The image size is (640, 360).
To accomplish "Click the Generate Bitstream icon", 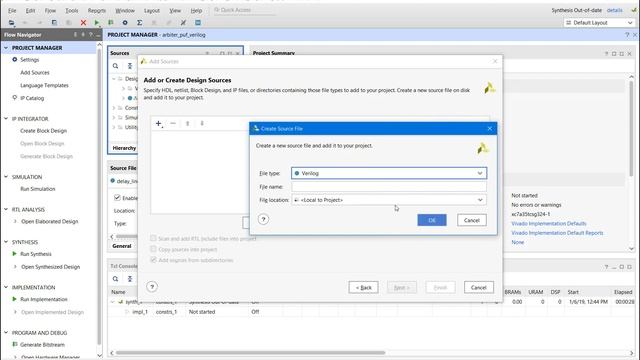I will (15, 344).
